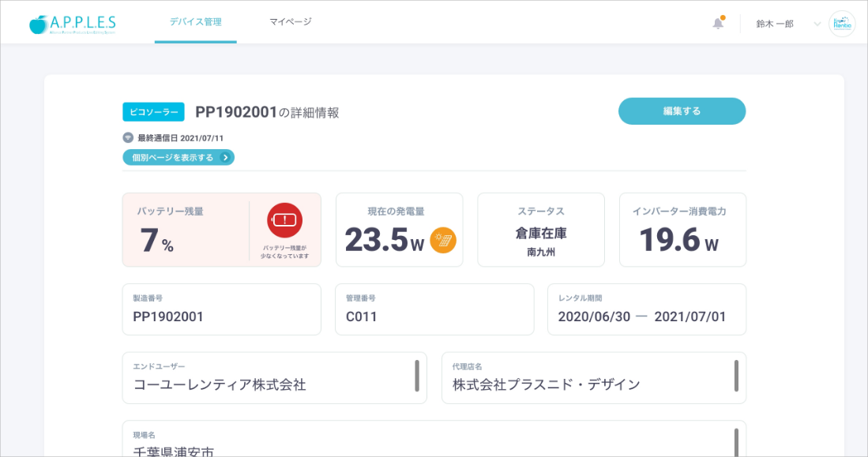Click the エンドユーザー field scrollbar

tap(417, 376)
